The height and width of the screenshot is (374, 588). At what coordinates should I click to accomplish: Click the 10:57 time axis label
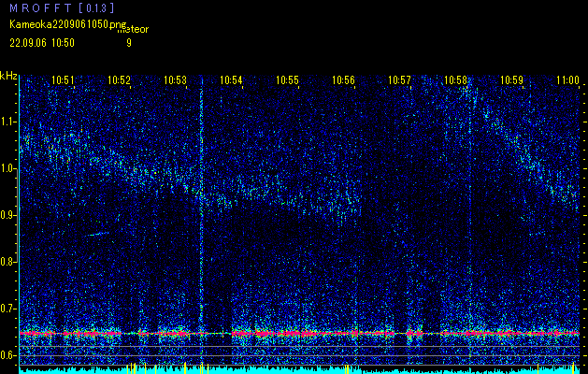399,80
